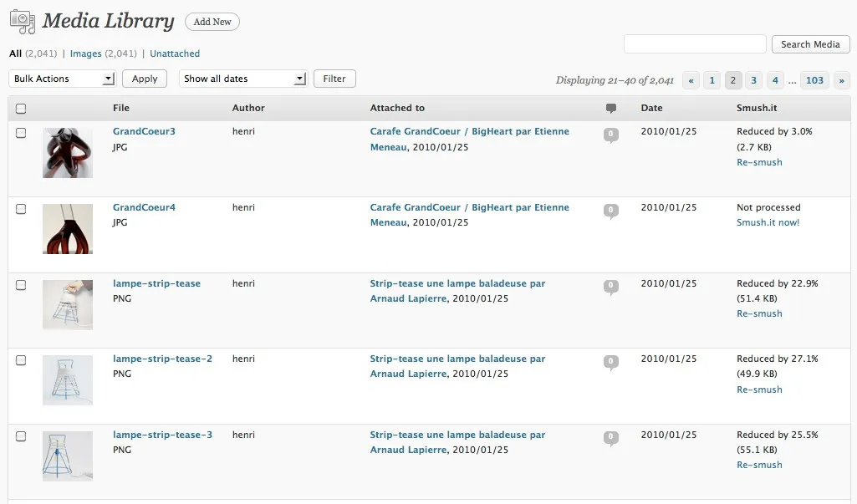Image resolution: width=857 pixels, height=504 pixels.
Task: Open comment bubble for GrandCoeur4 row
Action: pyautogui.click(x=611, y=211)
